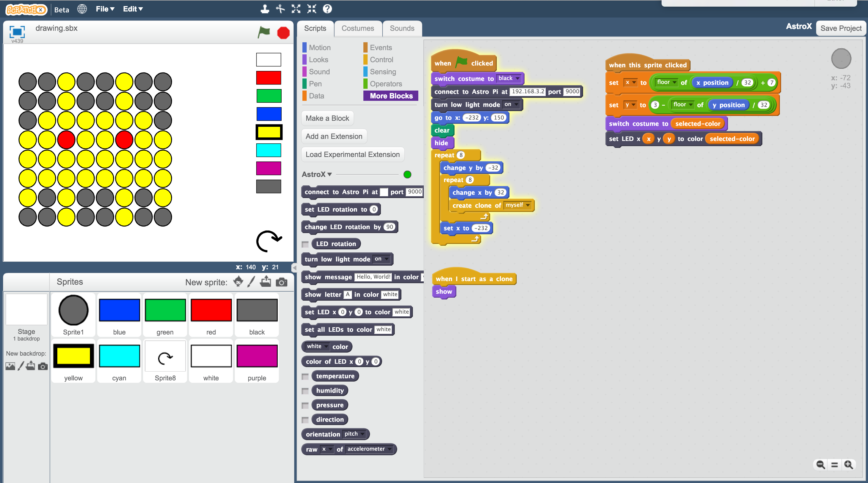The width and height of the screenshot is (868, 483).
Task: Click the Make a Block button
Action: 327,118
